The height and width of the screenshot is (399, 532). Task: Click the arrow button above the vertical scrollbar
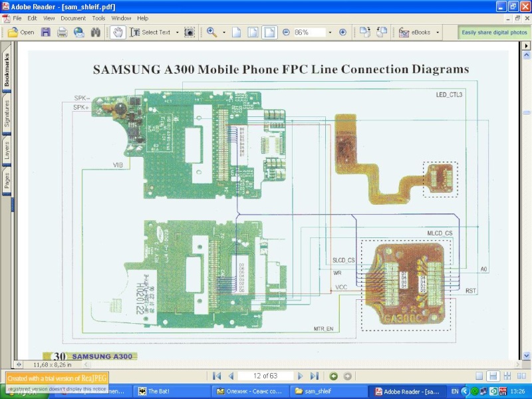527,45
